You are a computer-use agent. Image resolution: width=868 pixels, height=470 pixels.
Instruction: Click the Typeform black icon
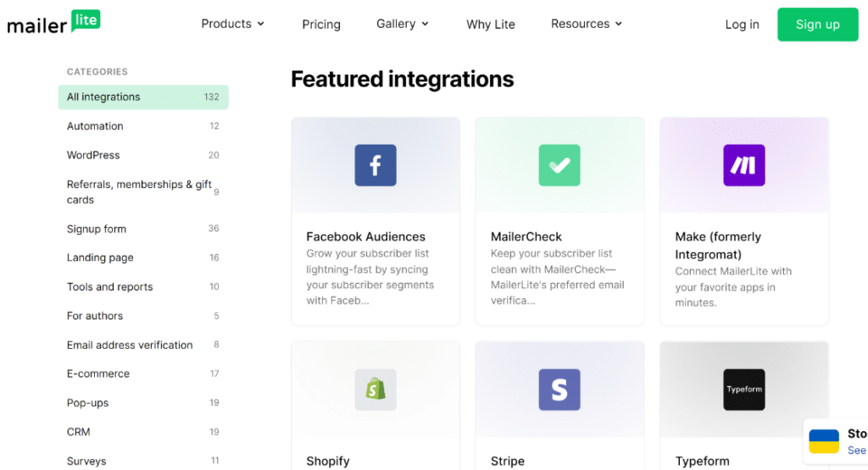[x=744, y=390]
